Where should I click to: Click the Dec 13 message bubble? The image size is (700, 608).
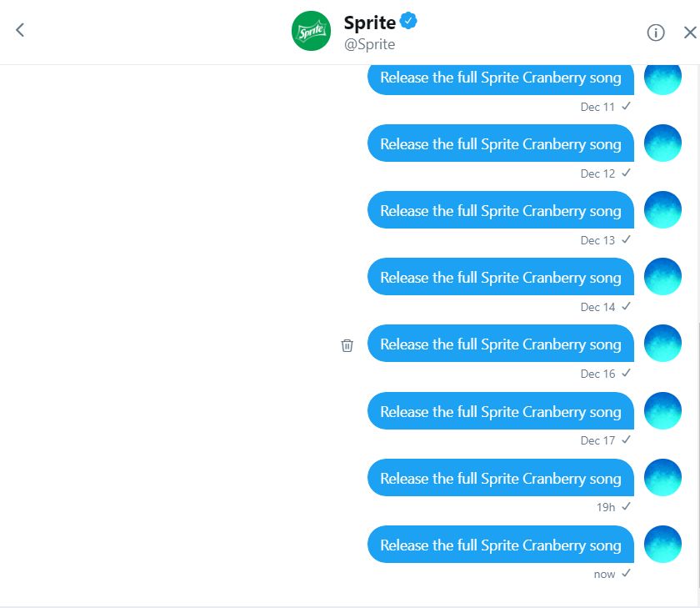[500, 210]
